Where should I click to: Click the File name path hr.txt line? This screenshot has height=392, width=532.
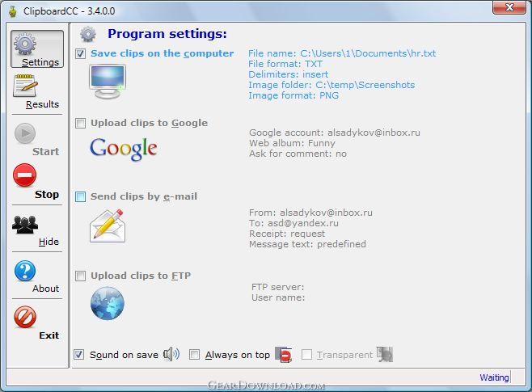(x=342, y=53)
